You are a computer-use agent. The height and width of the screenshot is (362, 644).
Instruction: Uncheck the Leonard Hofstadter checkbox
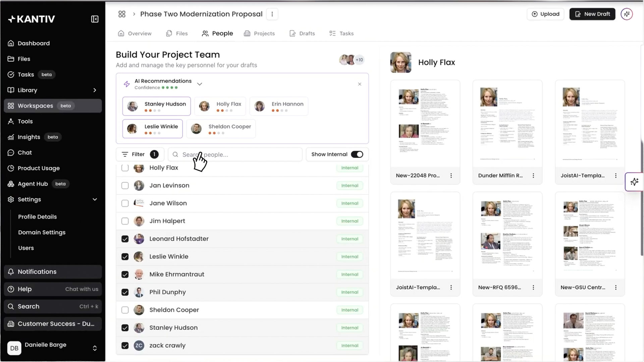(125, 239)
